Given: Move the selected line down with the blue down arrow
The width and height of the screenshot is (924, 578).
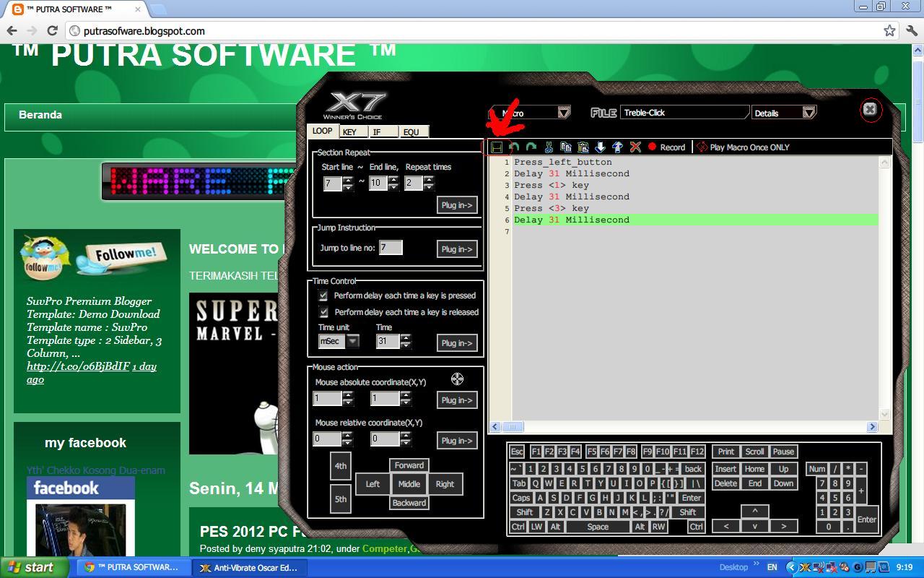Looking at the screenshot, I should pyautogui.click(x=601, y=147).
